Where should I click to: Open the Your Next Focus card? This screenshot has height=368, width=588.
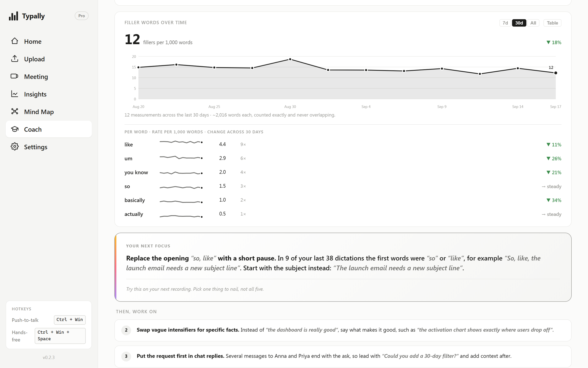[343, 267]
